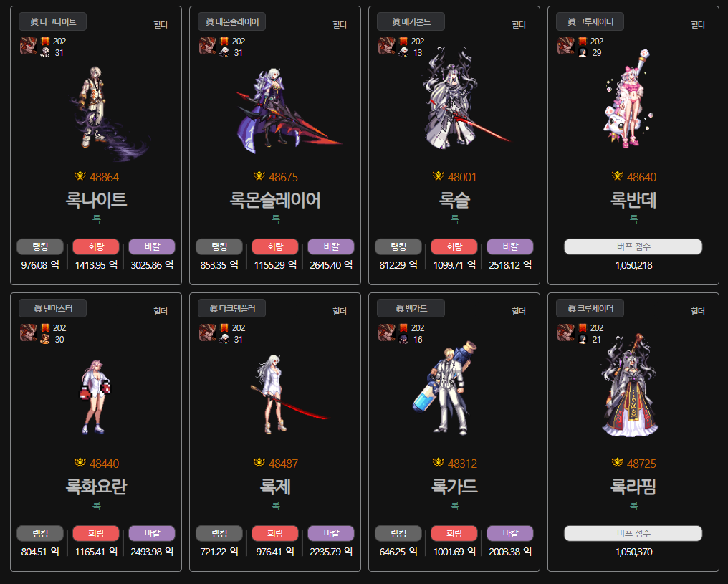Click the 버프 점수 bar on 록반데 card
The image size is (728, 584).
coord(633,247)
